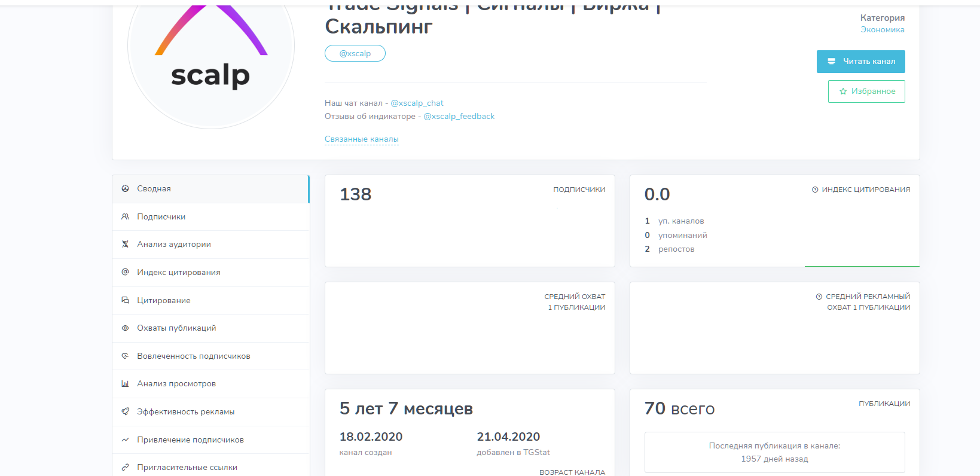
Task: Click the Читать канал button
Action: pyautogui.click(x=860, y=62)
